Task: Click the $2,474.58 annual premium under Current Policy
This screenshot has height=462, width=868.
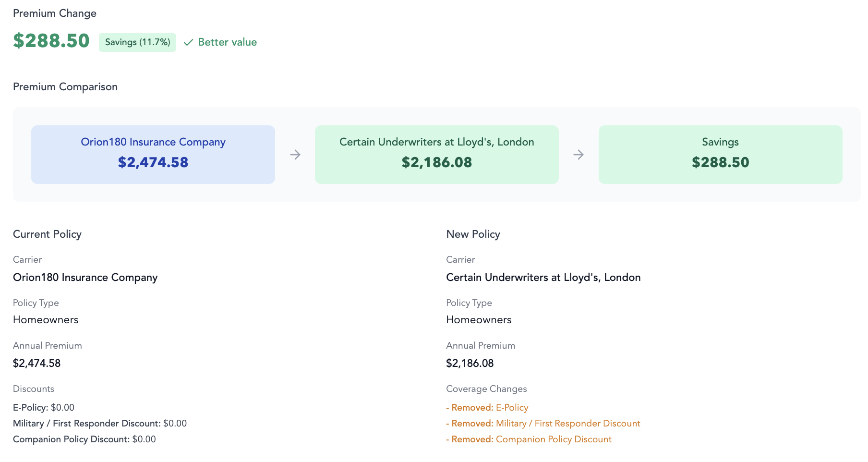Action: click(x=37, y=364)
